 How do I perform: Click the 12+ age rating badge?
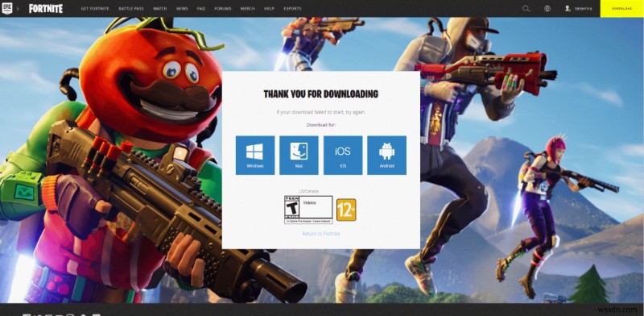click(346, 210)
